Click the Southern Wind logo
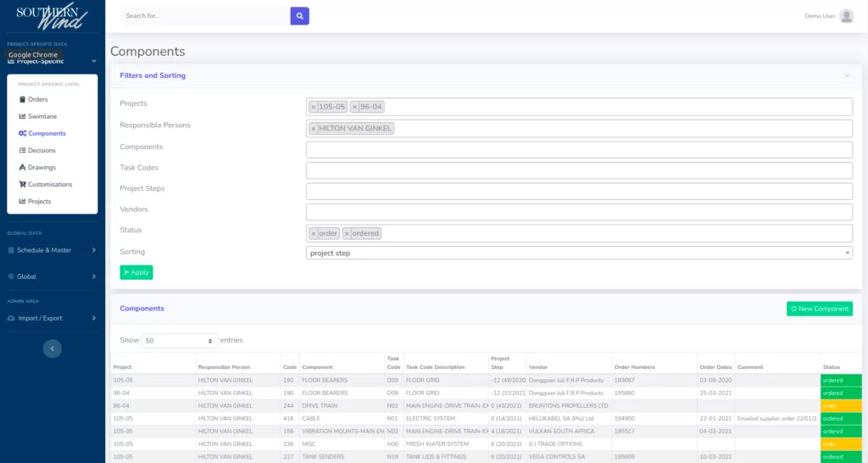Image resolution: width=868 pixels, height=463 pixels. pos(52,16)
